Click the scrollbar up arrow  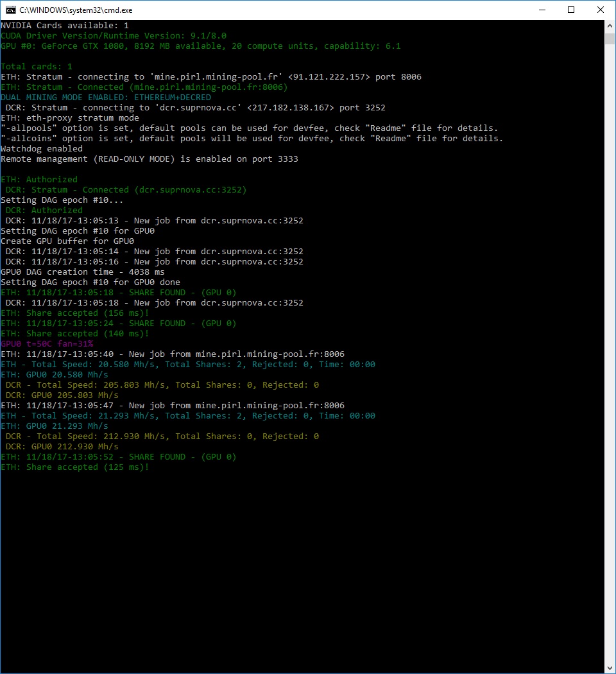coord(610,25)
